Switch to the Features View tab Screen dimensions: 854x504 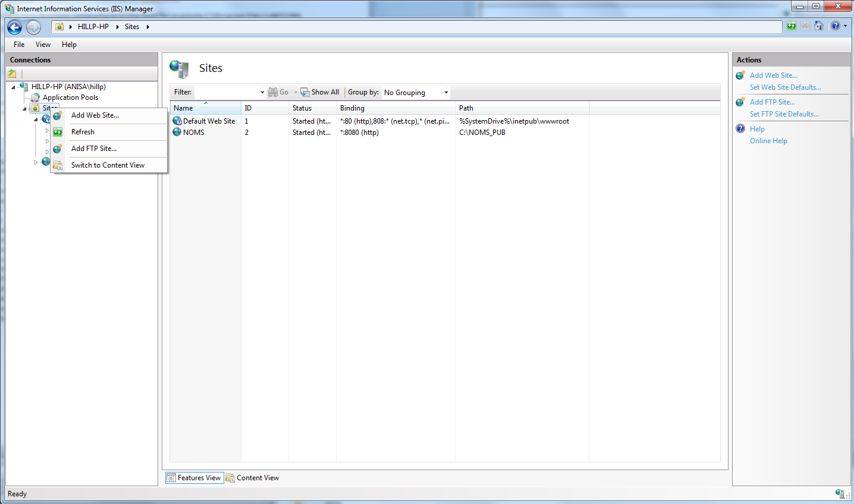[194, 478]
